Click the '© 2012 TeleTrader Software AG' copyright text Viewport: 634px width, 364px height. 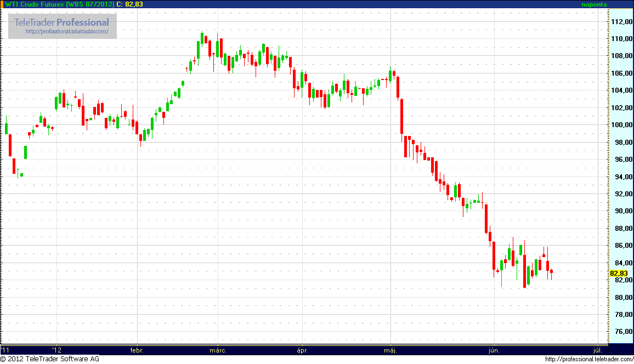point(50,359)
